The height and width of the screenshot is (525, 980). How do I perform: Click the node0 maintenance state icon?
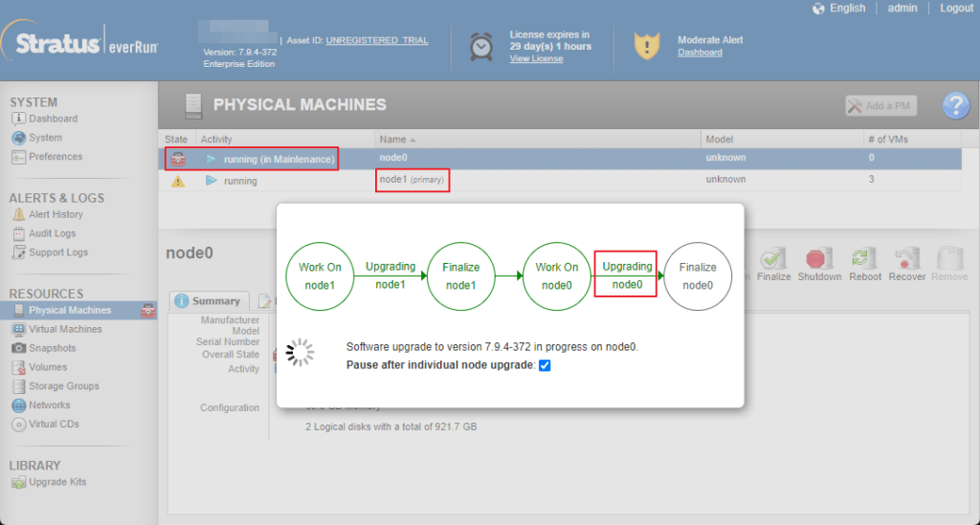tap(178, 159)
